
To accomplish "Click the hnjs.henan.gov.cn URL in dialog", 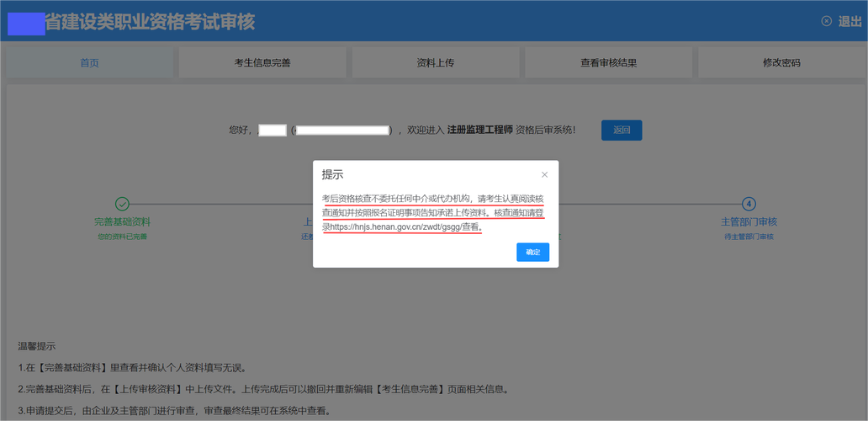I will 396,227.
